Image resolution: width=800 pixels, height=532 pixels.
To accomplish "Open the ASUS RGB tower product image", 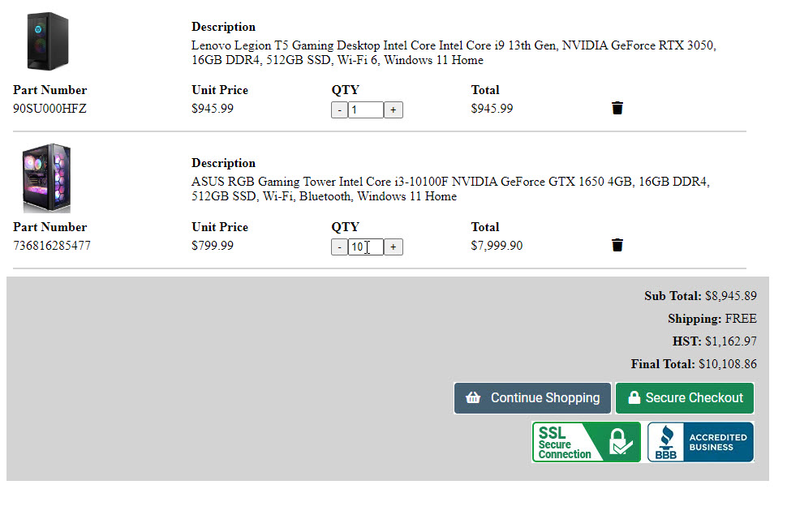I will pos(46,178).
